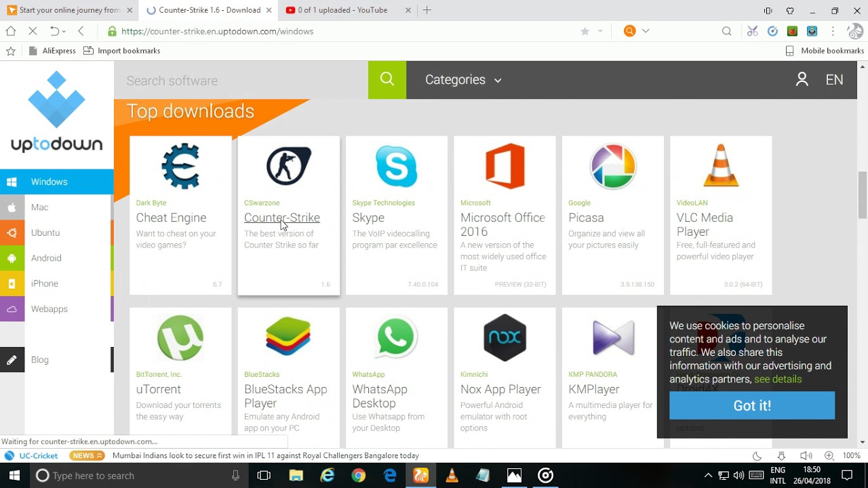Click the Search software input field
Image resolution: width=868 pixels, height=488 pixels.
click(241, 80)
